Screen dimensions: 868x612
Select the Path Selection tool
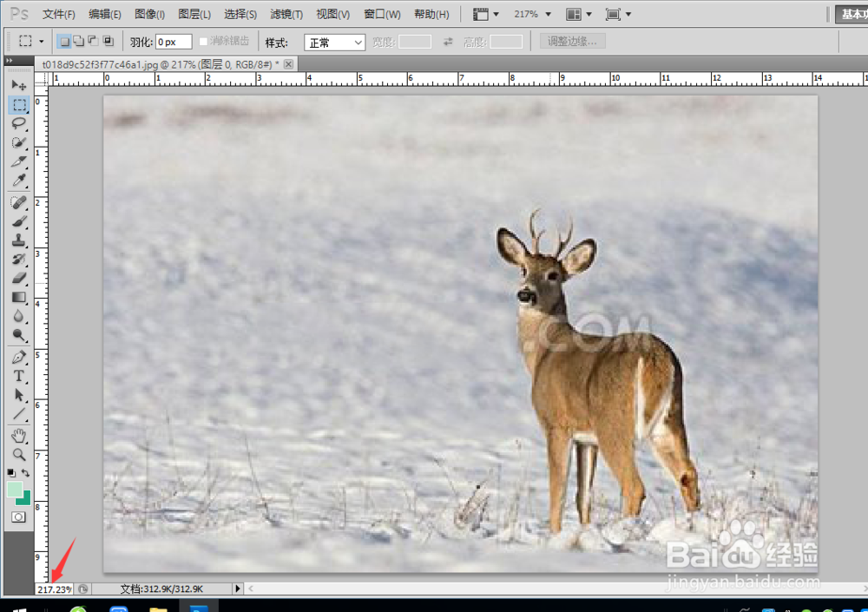point(19,395)
